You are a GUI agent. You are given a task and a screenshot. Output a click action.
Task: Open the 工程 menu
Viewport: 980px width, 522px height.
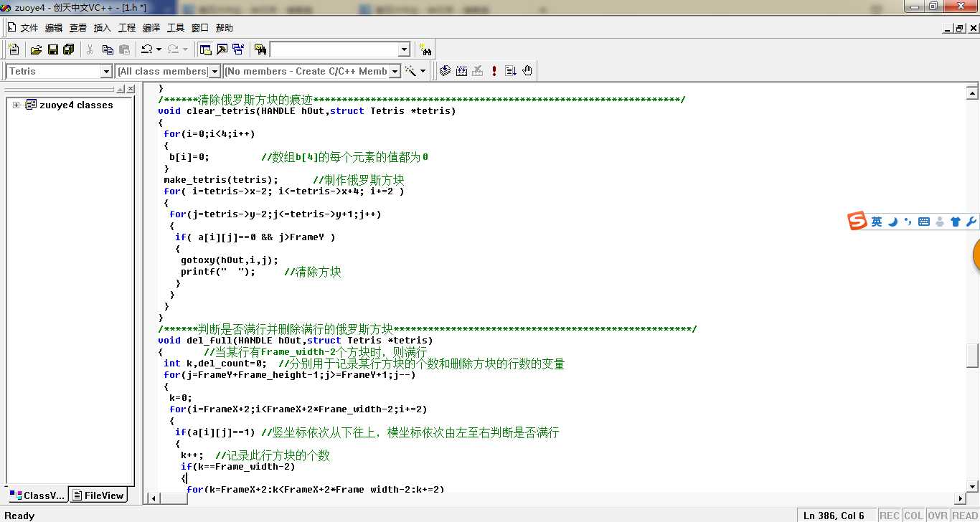coord(126,27)
